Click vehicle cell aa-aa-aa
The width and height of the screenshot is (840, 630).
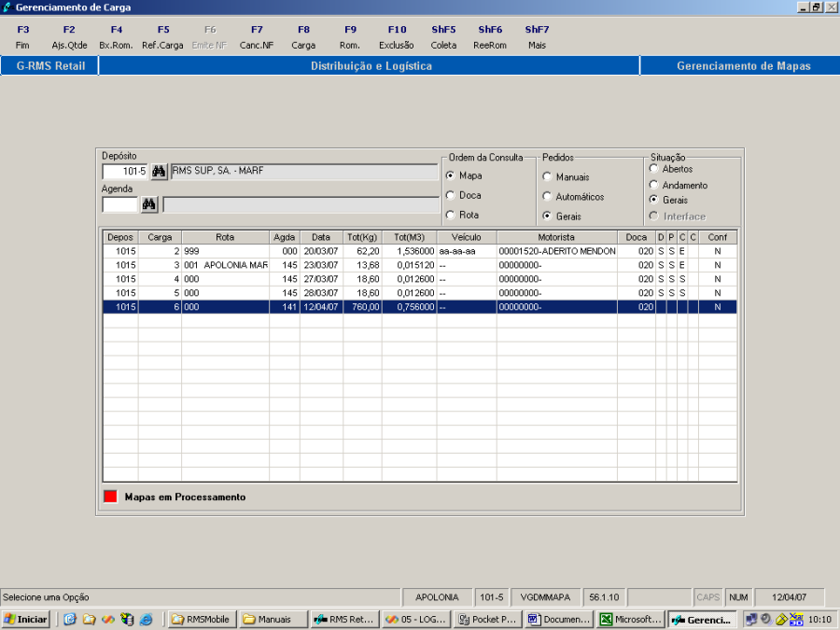point(467,251)
